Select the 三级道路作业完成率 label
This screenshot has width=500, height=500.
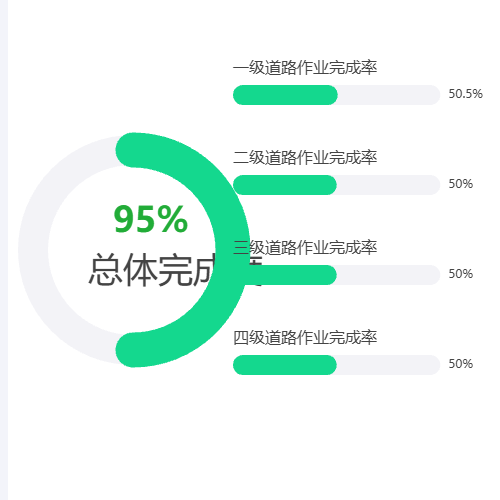pos(305,248)
